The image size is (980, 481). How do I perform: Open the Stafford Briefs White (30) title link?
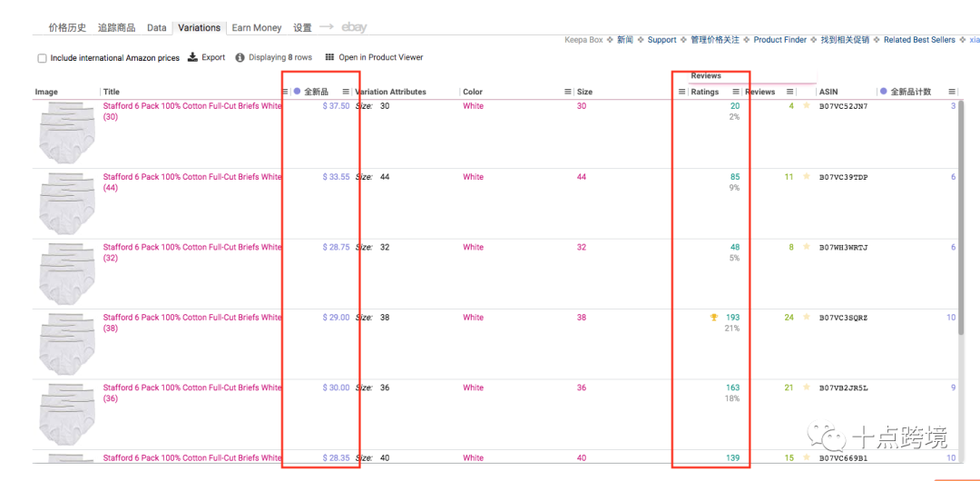[x=192, y=112]
